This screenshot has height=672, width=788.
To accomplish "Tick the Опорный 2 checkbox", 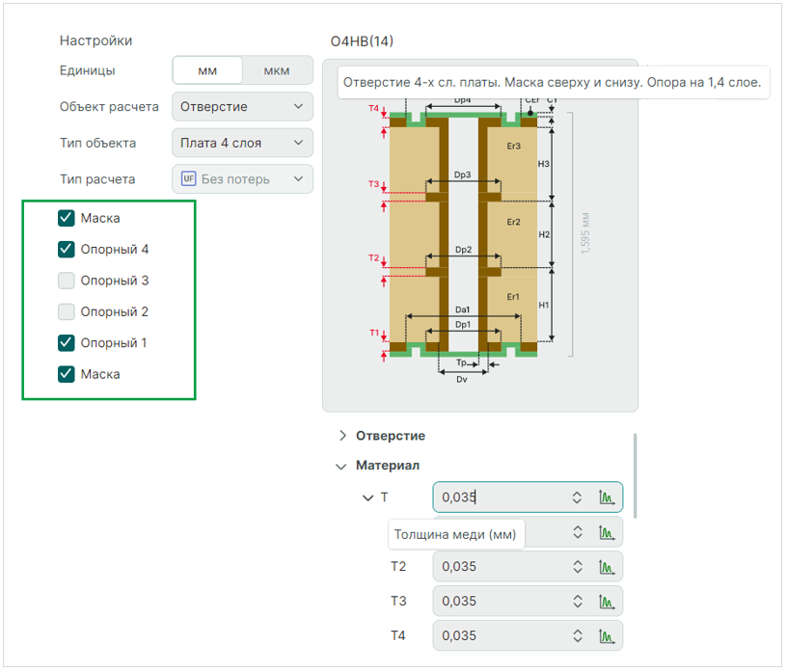I will tap(67, 311).
